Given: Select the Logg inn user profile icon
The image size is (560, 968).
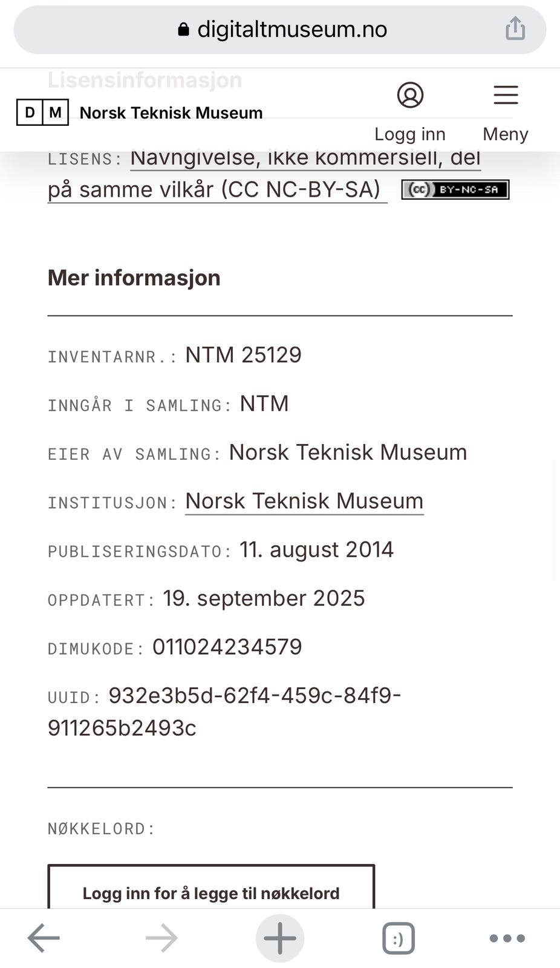Looking at the screenshot, I should (x=411, y=95).
